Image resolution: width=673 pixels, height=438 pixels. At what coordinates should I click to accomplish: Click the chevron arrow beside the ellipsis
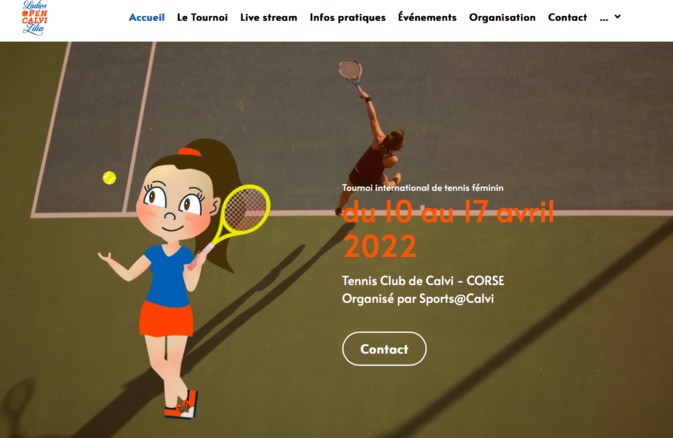click(618, 17)
